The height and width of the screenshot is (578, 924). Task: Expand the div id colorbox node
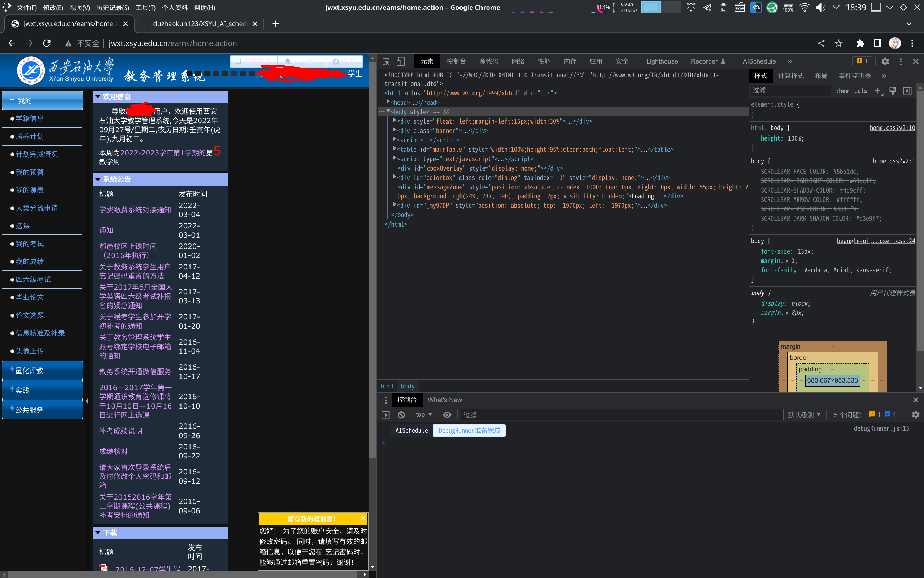coord(395,177)
